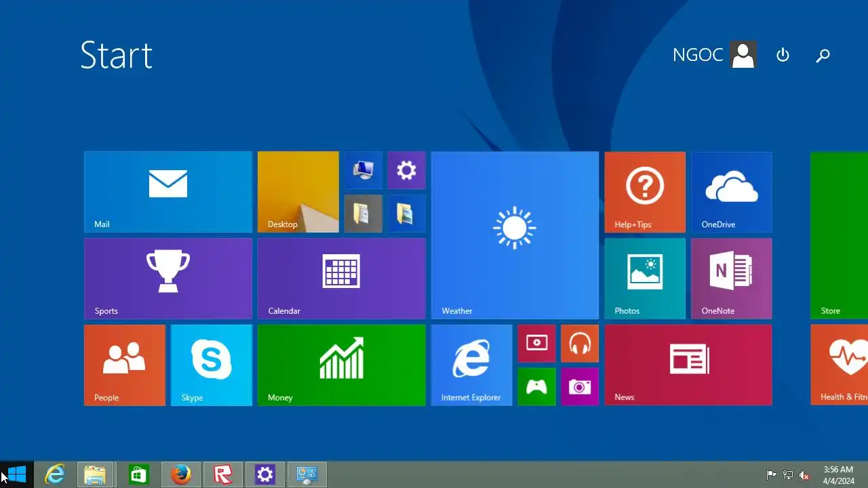Click the power options button

[x=783, y=55]
